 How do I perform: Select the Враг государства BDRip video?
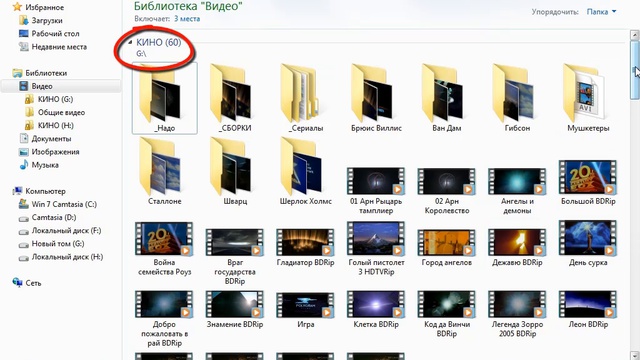(x=235, y=256)
